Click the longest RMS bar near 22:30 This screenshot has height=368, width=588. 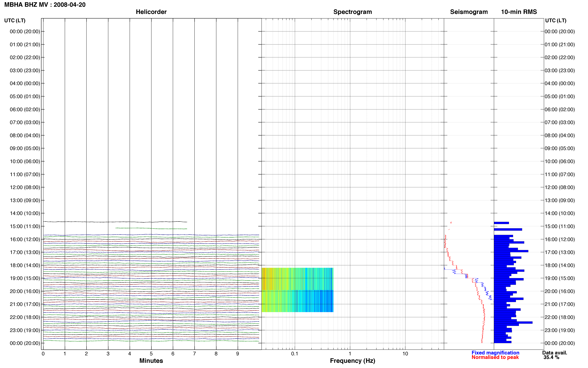[513, 323]
